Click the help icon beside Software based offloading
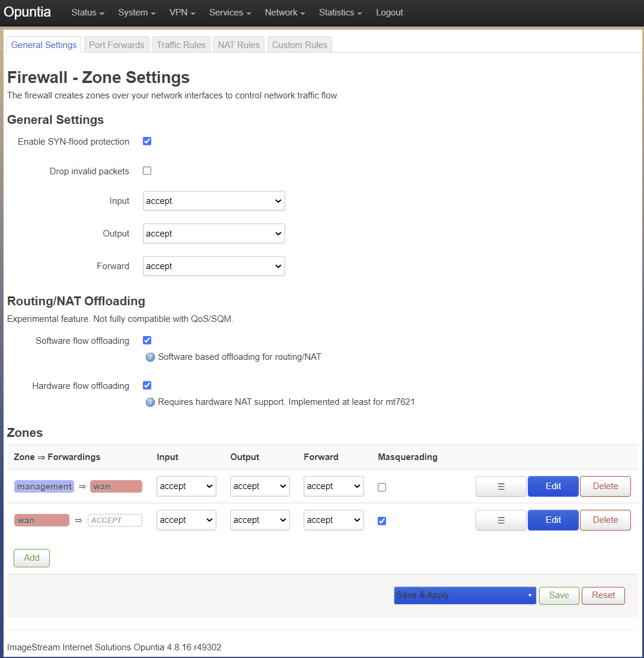Viewport: 644px width, 658px height. tap(150, 357)
